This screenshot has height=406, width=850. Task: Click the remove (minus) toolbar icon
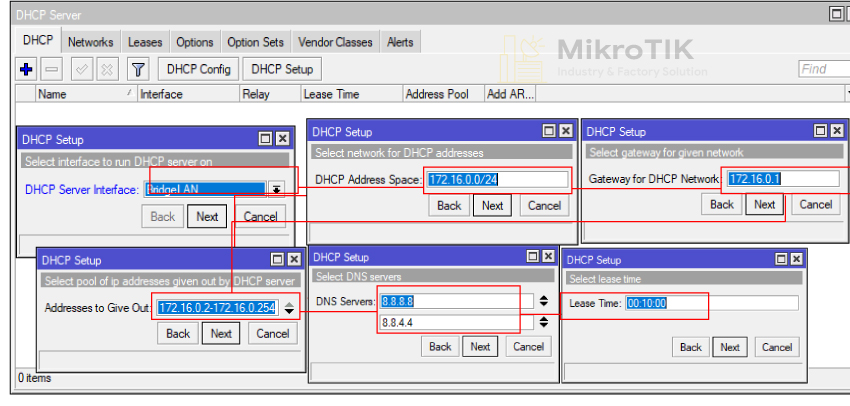53,69
